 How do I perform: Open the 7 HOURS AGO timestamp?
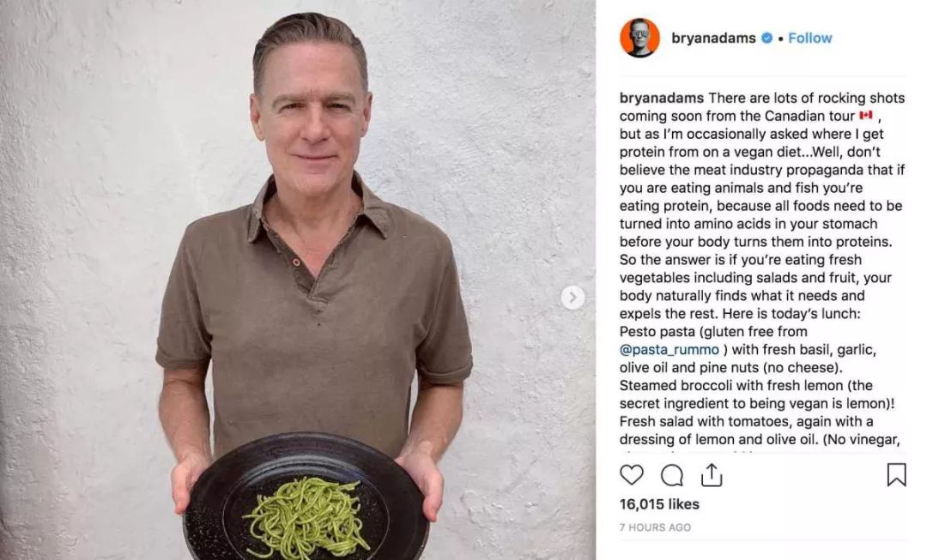(x=655, y=527)
